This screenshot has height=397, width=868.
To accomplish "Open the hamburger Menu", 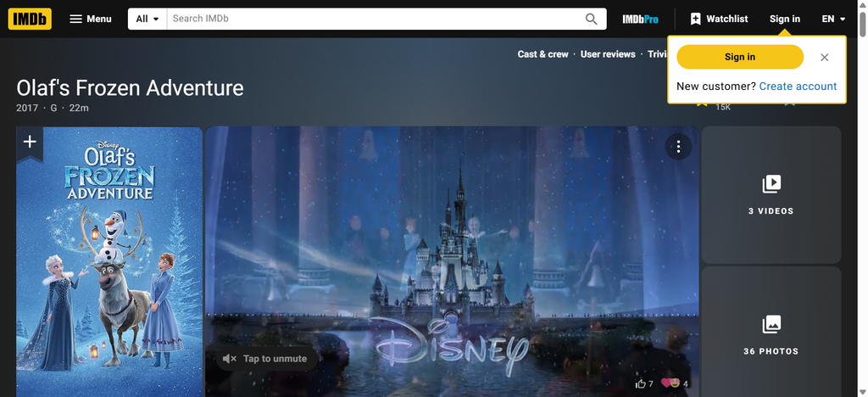I will (x=91, y=19).
